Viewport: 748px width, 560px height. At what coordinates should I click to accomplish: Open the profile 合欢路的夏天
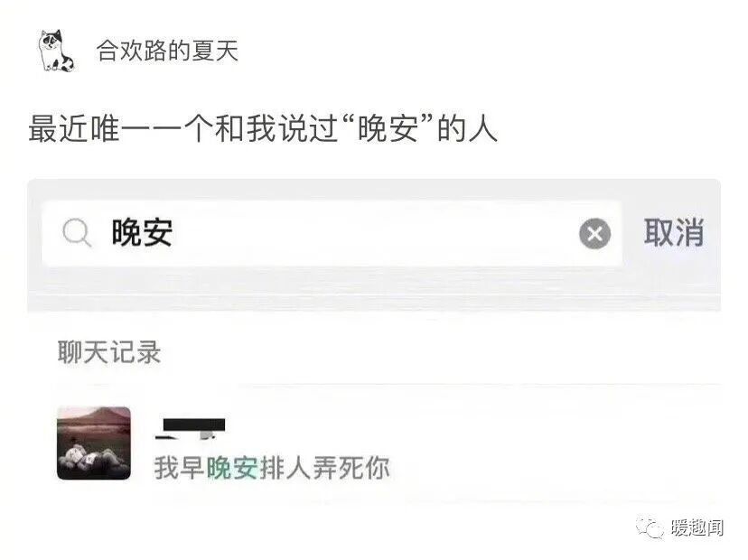[167, 51]
